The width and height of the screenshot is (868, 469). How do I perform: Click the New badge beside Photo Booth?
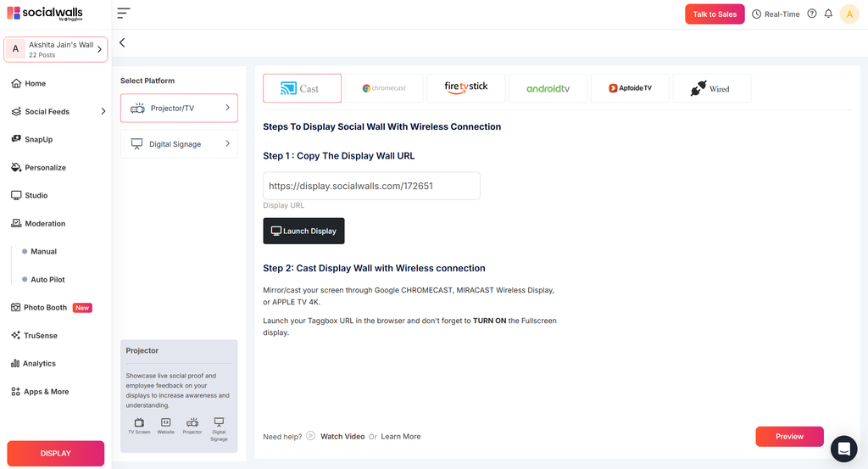coord(82,308)
